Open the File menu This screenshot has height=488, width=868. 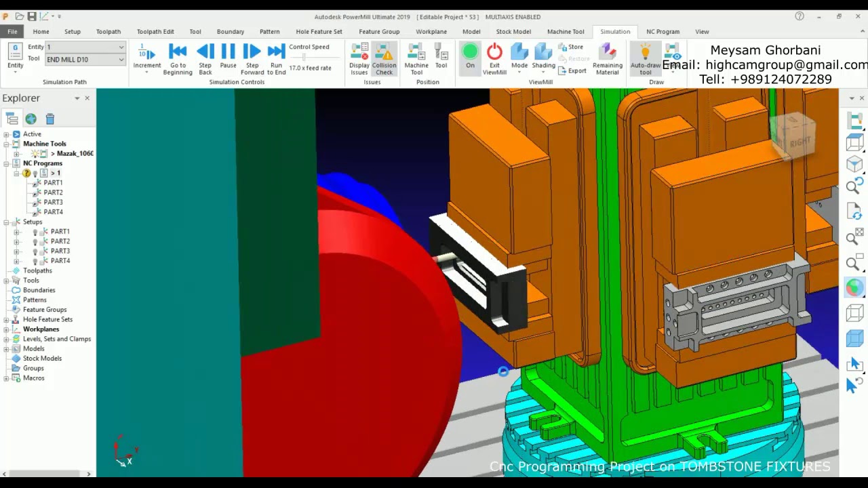point(12,31)
